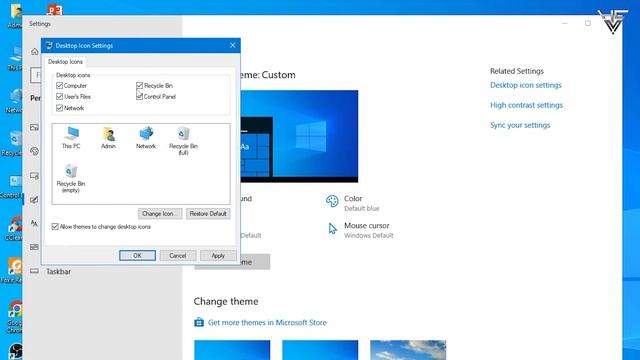This screenshot has height=360, width=640.
Task: Uncheck the User's Files checkbox
Action: (x=60, y=96)
